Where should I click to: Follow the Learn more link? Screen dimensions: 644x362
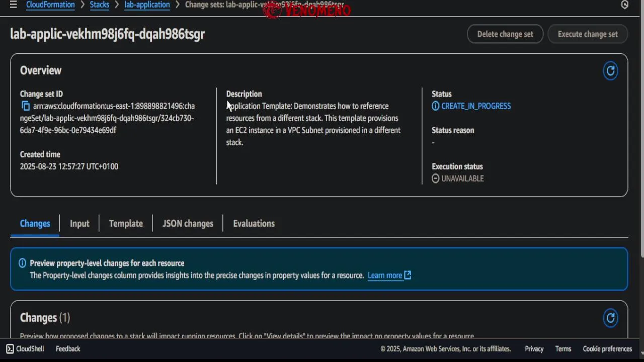pyautogui.click(x=385, y=275)
